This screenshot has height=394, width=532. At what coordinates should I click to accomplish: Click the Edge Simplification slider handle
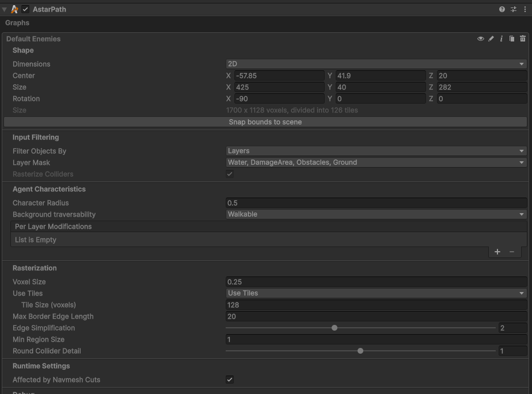tap(335, 328)
